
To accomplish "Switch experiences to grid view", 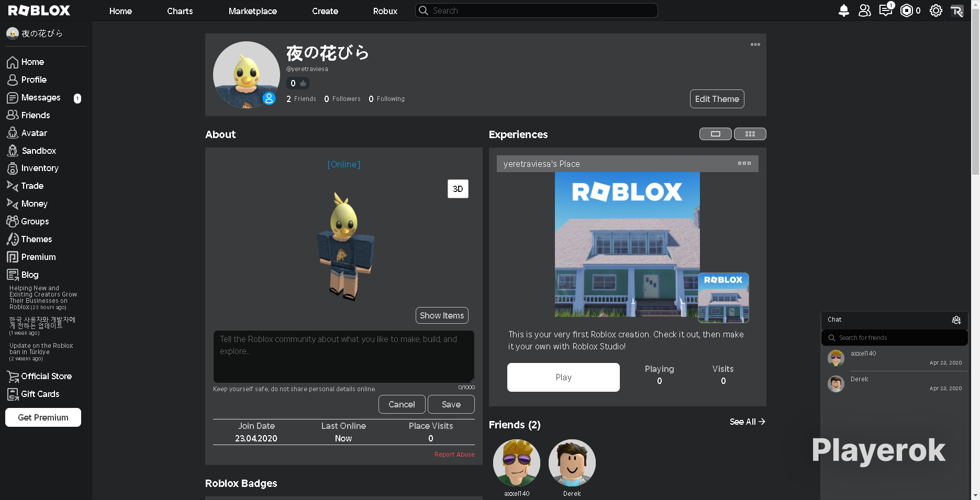I will point(750,134).
